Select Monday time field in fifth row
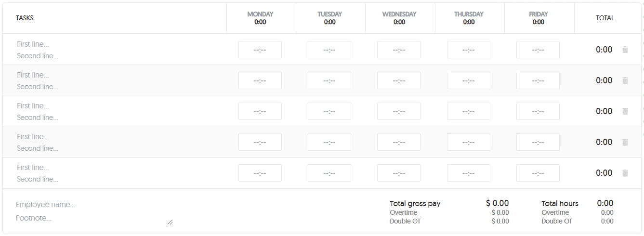 coord(260,173)
